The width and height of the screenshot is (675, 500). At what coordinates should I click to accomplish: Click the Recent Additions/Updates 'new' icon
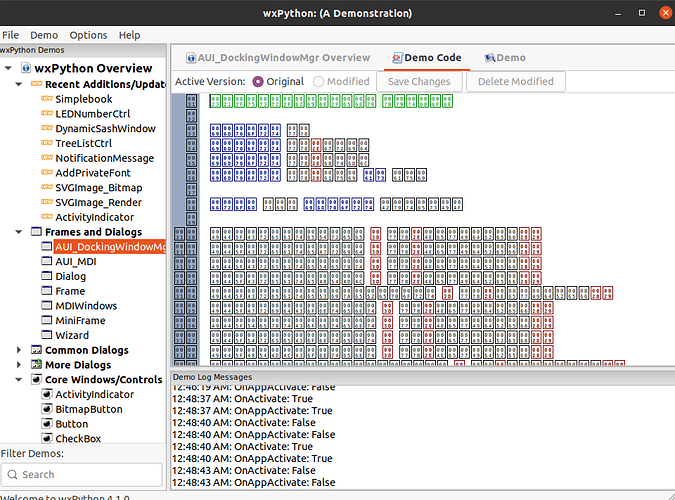click(37, 84)
